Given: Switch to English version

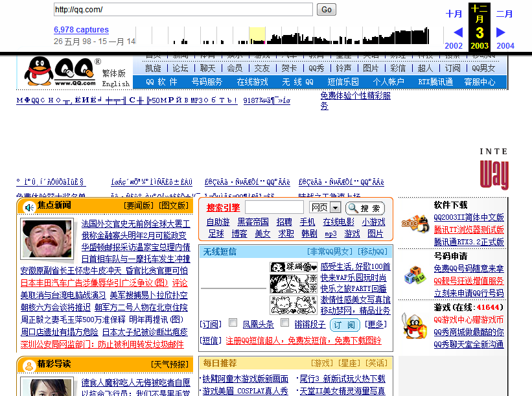Looking at the screenshot, I should [116, 84].
